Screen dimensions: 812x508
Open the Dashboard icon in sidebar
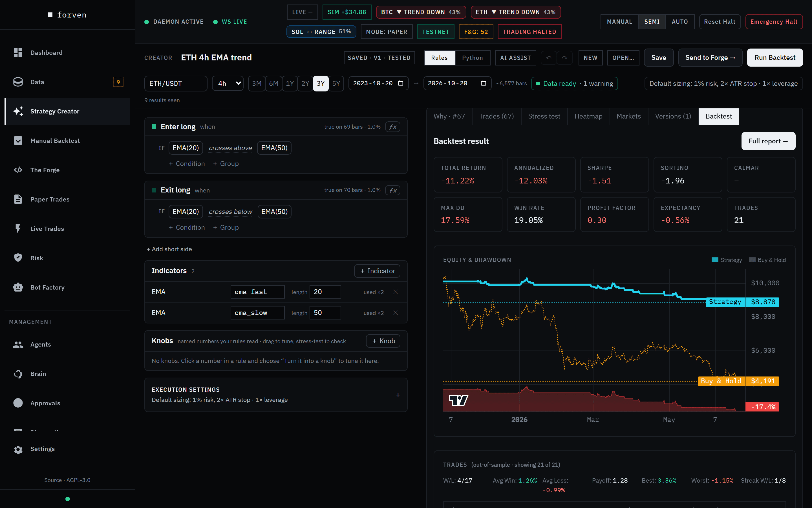click(18, 52)
